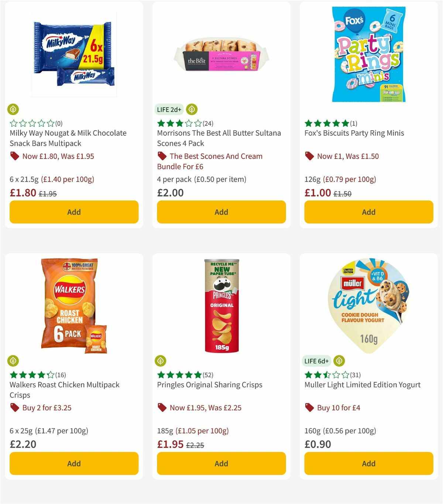Click the red offer tag icon next to 'Now £1.80'
The height and width of the screenshot is (504, 443).
[14, 156]
